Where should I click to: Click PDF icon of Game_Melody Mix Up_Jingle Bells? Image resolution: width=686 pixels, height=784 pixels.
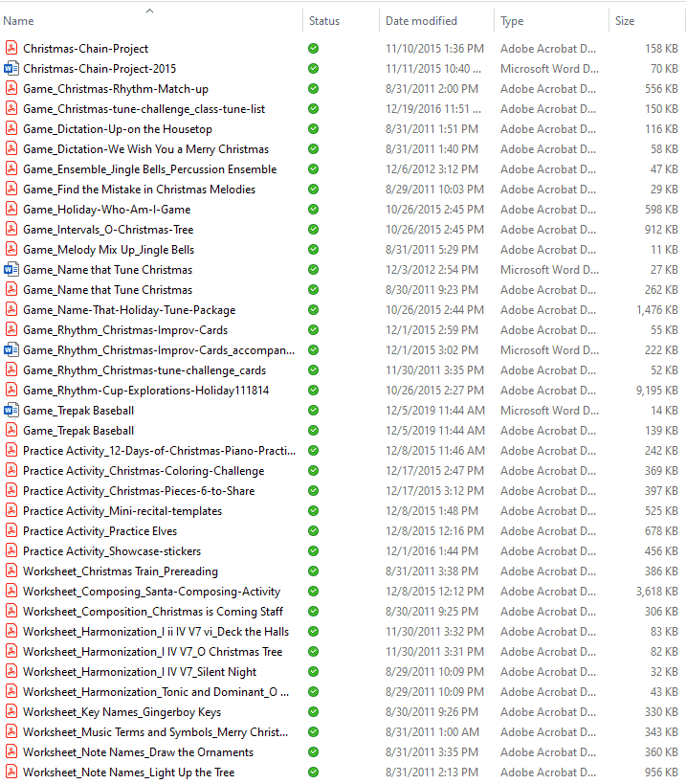(11, 250)
